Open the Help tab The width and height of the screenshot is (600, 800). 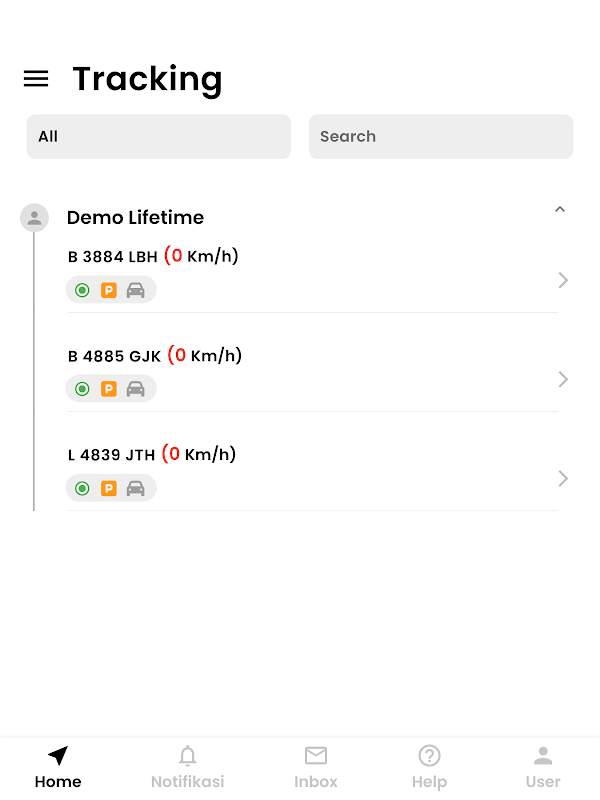[x=429, y=767]
